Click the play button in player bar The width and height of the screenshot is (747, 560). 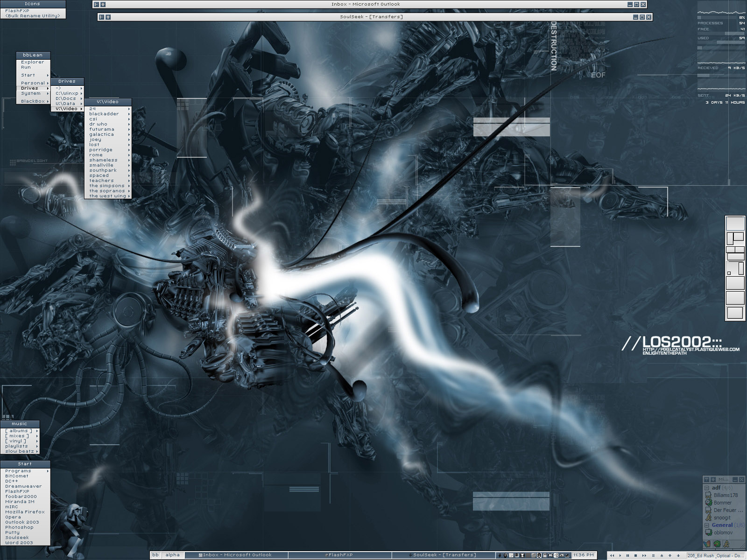[620, 555]
